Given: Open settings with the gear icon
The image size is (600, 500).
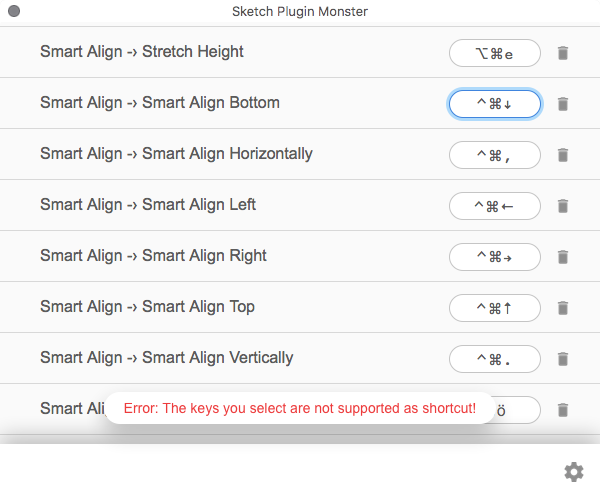Looking at the screenshot, I should [x=573, y=472].
